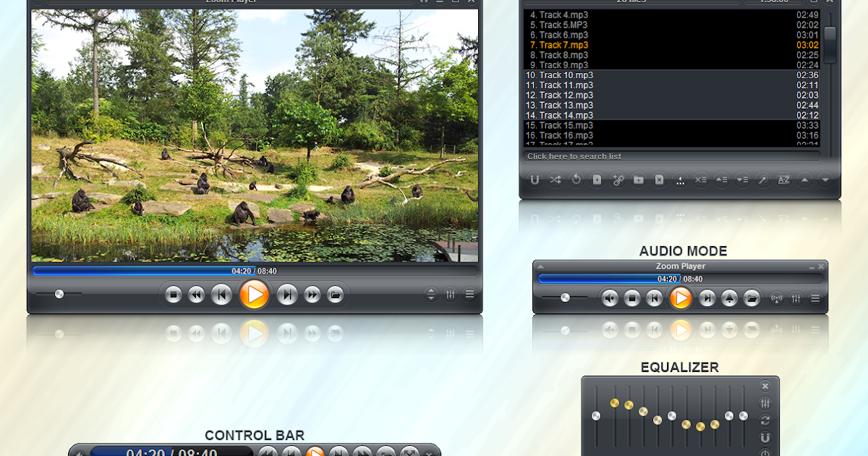Sort the playlist with the A-Z icon
Image resolution: width=868 pixels, height=456 pixels.
click(783, 180)
